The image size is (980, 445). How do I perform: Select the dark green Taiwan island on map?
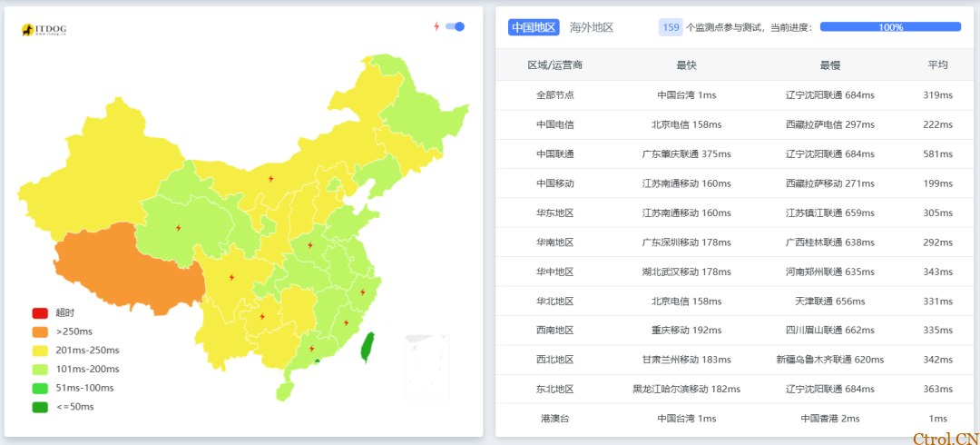[x=368, y=347]
